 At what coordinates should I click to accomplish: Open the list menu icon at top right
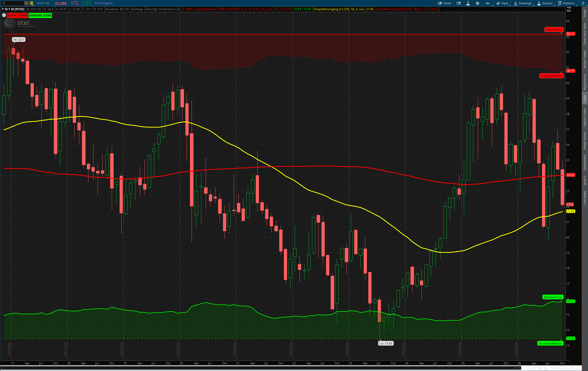coord(583,3)
